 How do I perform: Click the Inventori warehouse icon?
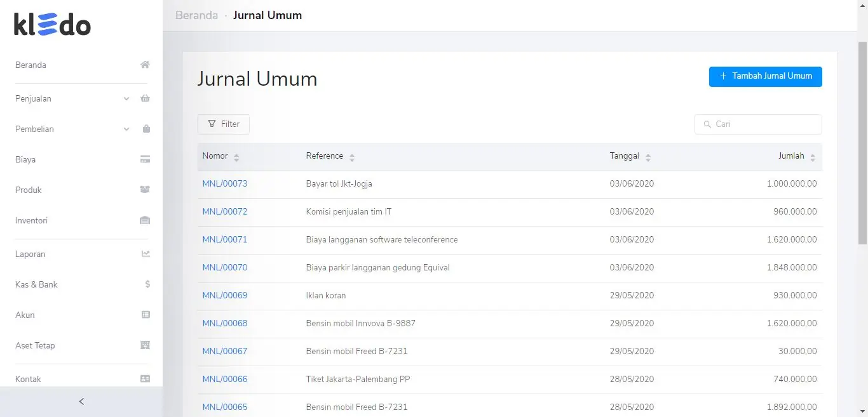(145, 220)
